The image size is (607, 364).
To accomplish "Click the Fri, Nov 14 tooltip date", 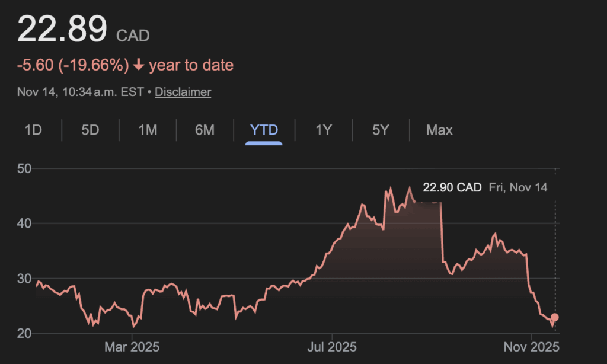I will [x=518, y=188].
